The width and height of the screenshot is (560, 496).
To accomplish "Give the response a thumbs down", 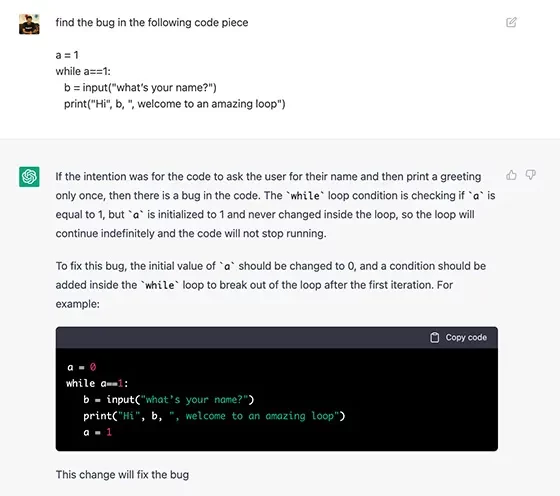I will point(530,175).
